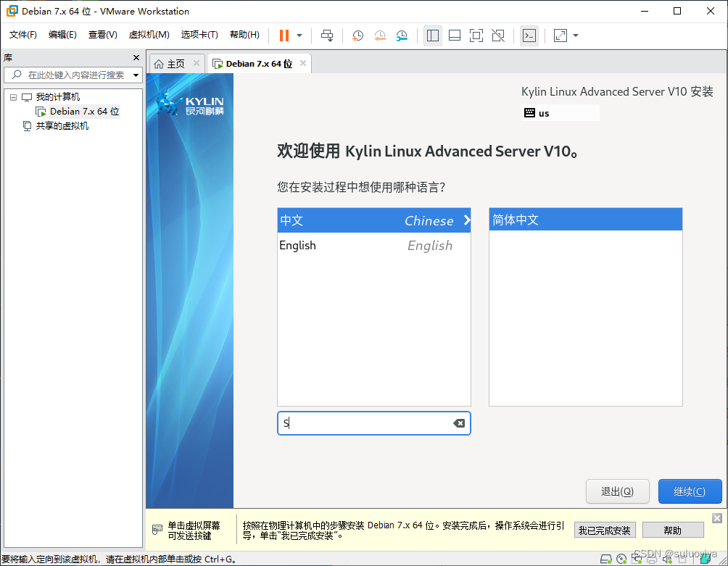Screen dimensions: 728x566
Task: Take a snapshot of the virtual machine
Action: pos(357,35)
